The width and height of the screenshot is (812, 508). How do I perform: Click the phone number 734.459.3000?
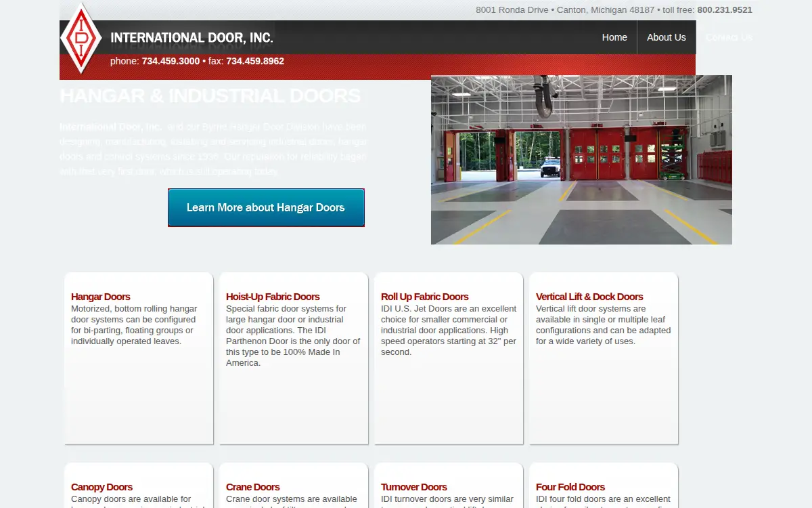tap(171, 61)
